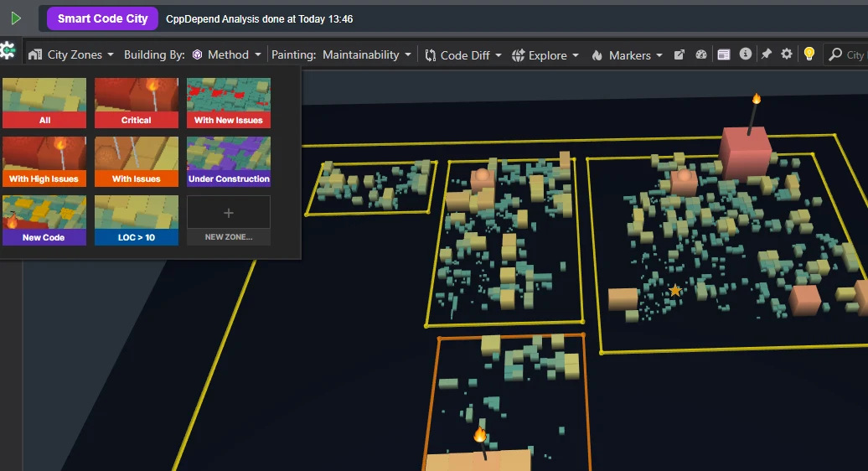Viewport: 868px width, 471px height.
Task: Click the orange star marker in city
Action: [674, 290]
